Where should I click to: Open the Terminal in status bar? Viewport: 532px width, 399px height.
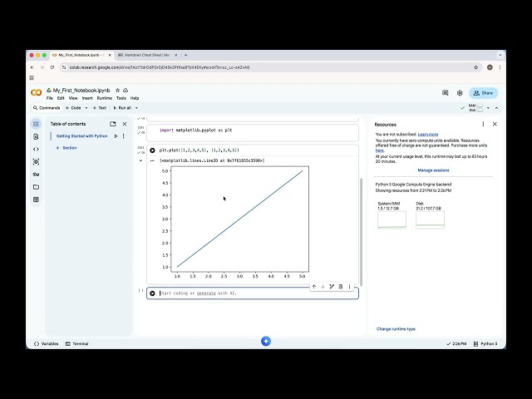76,344
